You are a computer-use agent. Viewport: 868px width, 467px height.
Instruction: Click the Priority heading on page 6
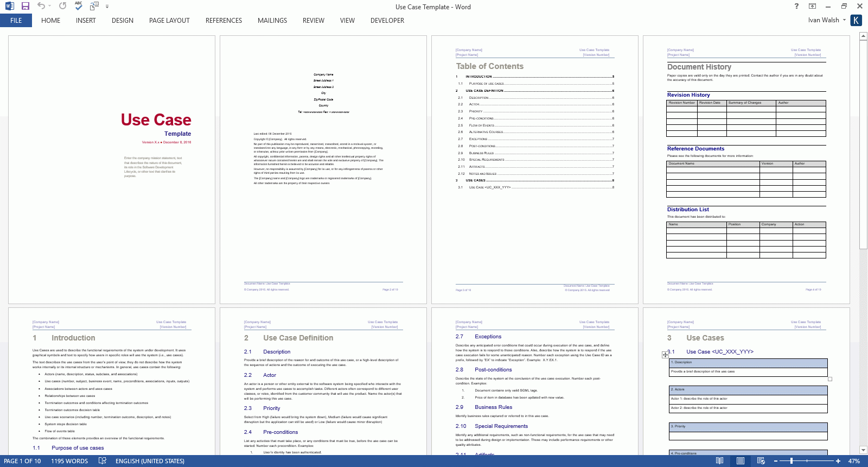(x=272, y=408)
